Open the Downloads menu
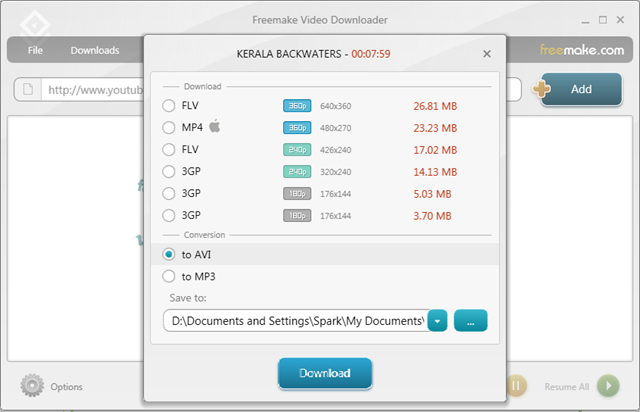Viewport: 640px width, 412px height. coord(95,50)
